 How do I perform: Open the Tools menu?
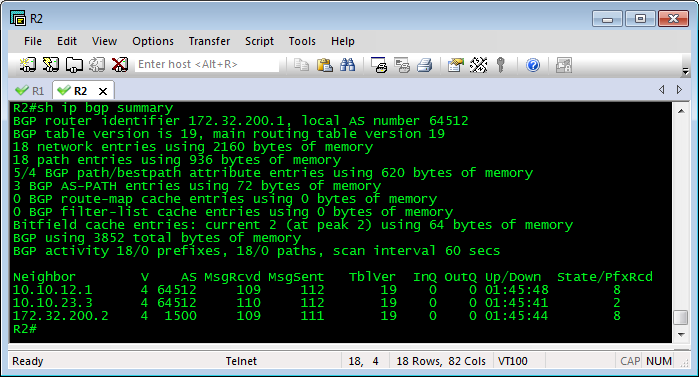click(302, 41)
